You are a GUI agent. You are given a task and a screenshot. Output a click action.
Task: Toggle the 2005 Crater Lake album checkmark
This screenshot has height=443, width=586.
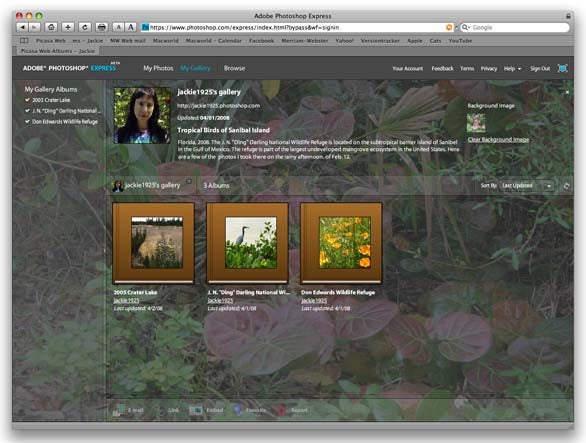click(x=27, y=100)
